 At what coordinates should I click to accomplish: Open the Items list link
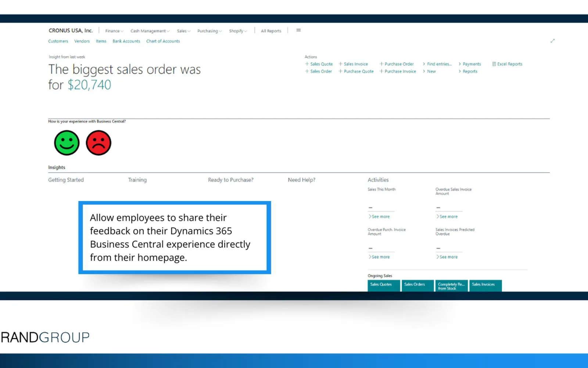tap(101, 41)
